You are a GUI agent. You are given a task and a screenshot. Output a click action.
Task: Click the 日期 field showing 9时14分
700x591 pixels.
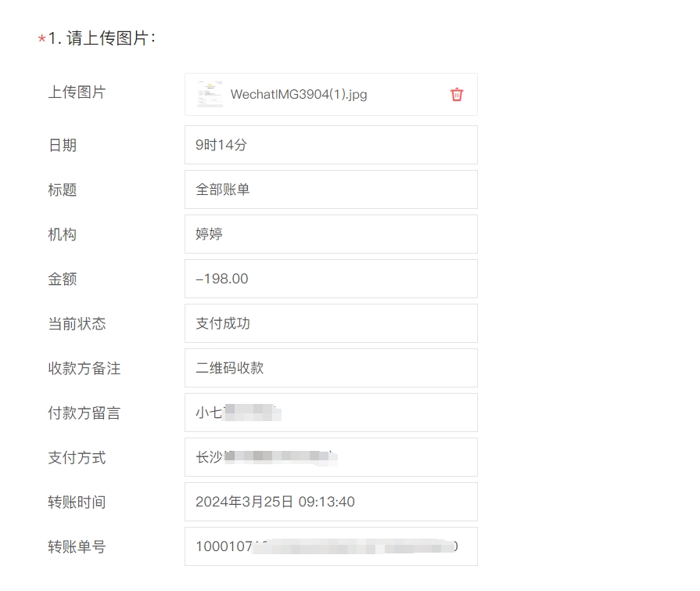point(331,145)
